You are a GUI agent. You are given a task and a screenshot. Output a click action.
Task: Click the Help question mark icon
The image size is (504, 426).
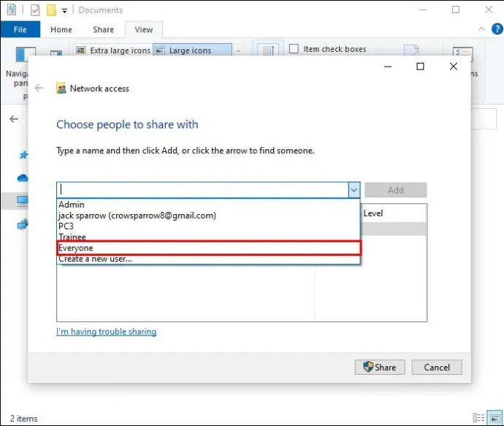pyautogui.click(x=497, y=29)
